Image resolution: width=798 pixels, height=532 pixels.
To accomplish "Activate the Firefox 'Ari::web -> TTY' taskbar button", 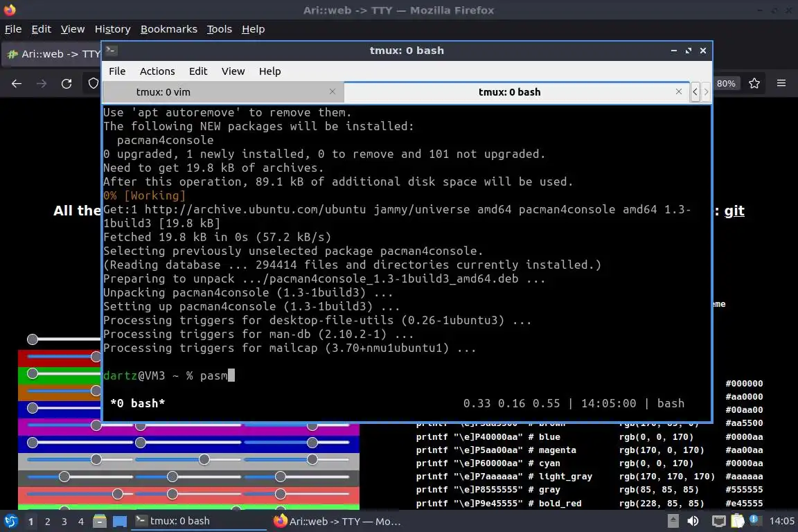I will pyautogui.click(x=337, y=521).
